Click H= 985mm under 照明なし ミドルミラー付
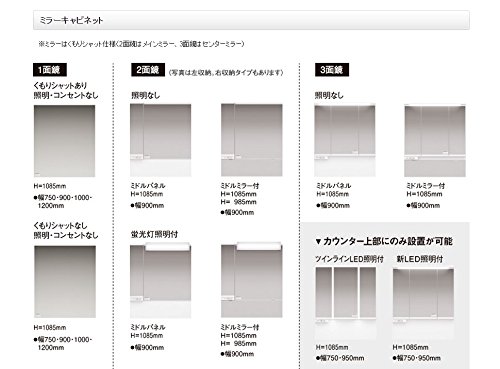The image size is (500, 369). 239,202
